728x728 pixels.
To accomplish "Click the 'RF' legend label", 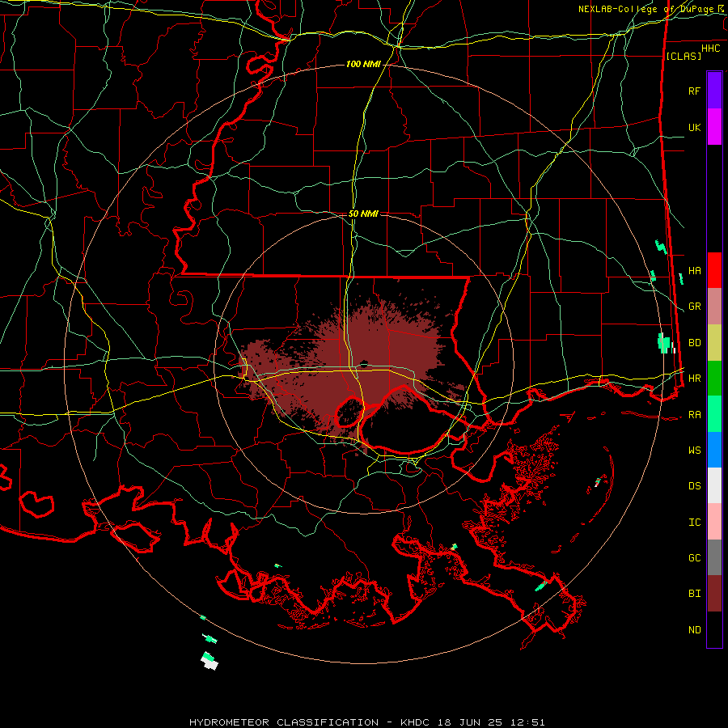I will point(694,91).
